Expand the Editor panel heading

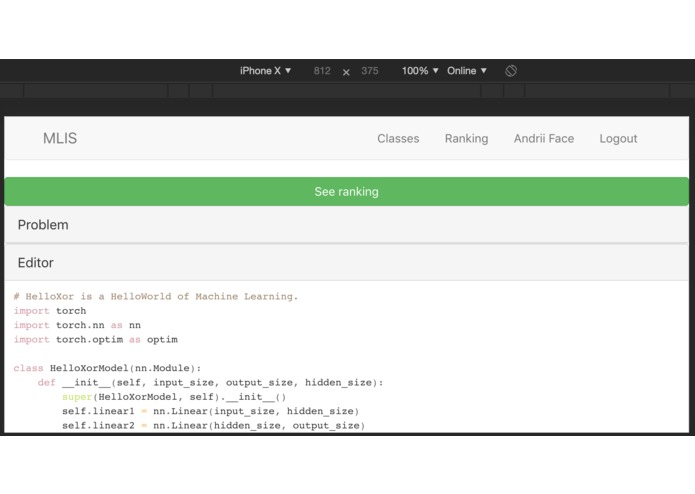pos(347,263)
